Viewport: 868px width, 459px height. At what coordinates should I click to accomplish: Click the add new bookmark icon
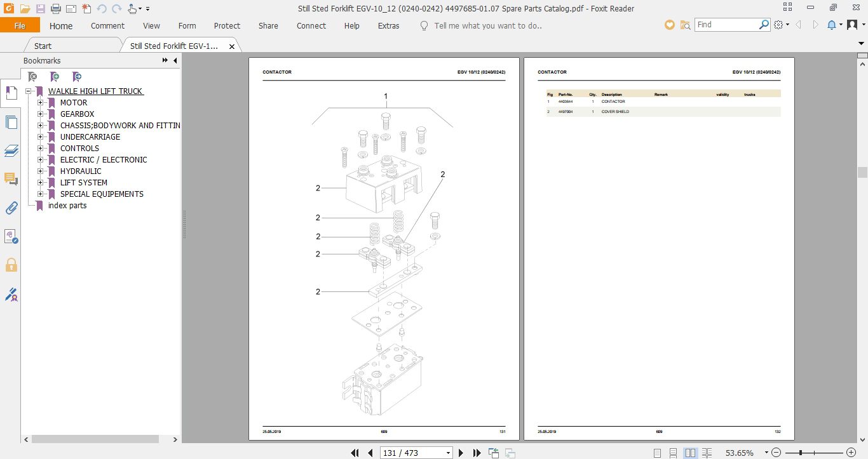point(55,77)
